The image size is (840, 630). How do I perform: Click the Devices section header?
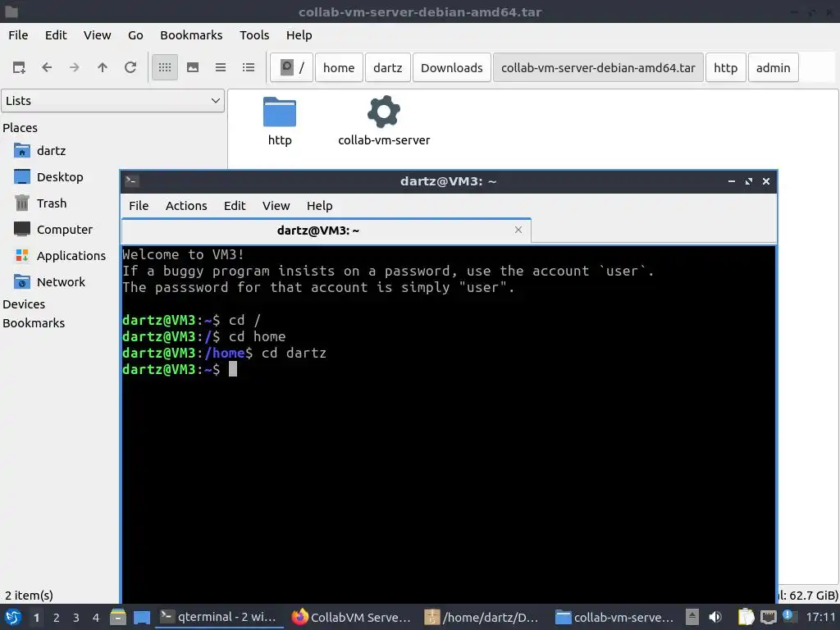(x=24, y=304)
